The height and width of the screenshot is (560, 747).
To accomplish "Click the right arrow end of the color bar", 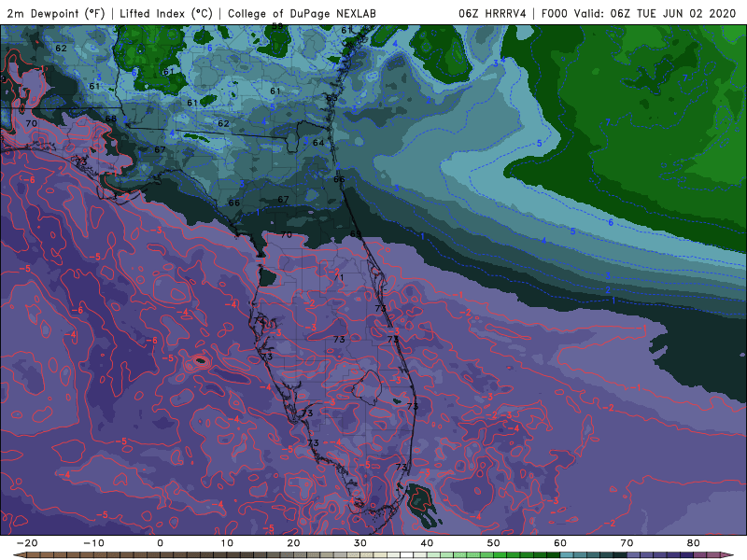I will click(x=727, y=555).
